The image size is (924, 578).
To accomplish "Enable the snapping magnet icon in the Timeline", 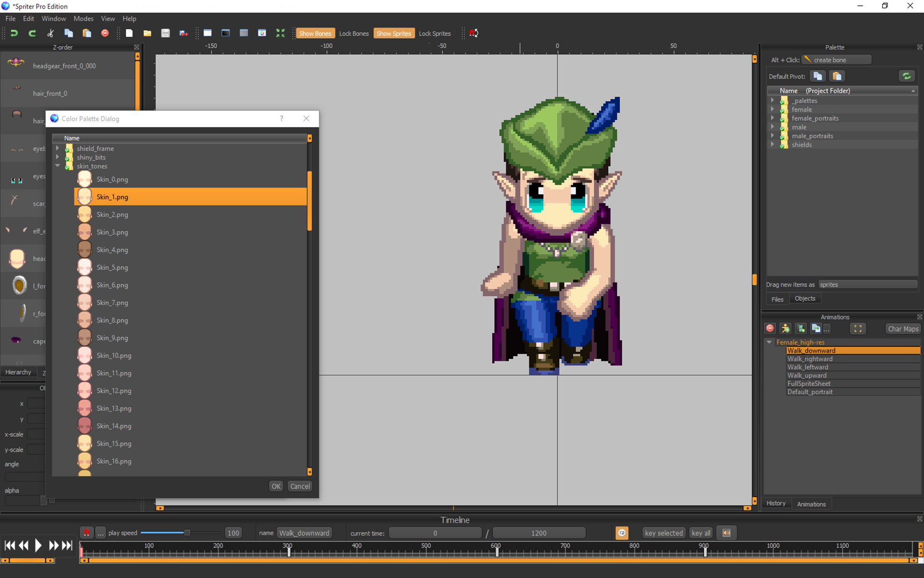I will [x=87, y=533].
